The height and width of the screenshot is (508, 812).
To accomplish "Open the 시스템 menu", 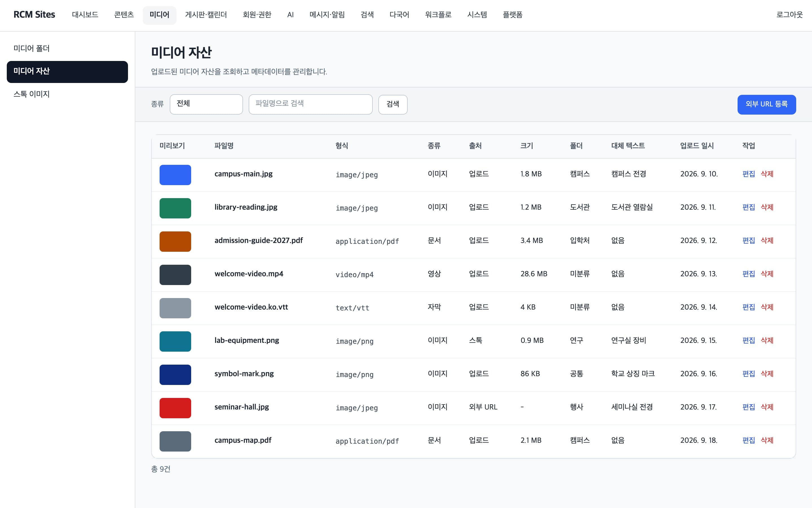I will click(477, 15).
